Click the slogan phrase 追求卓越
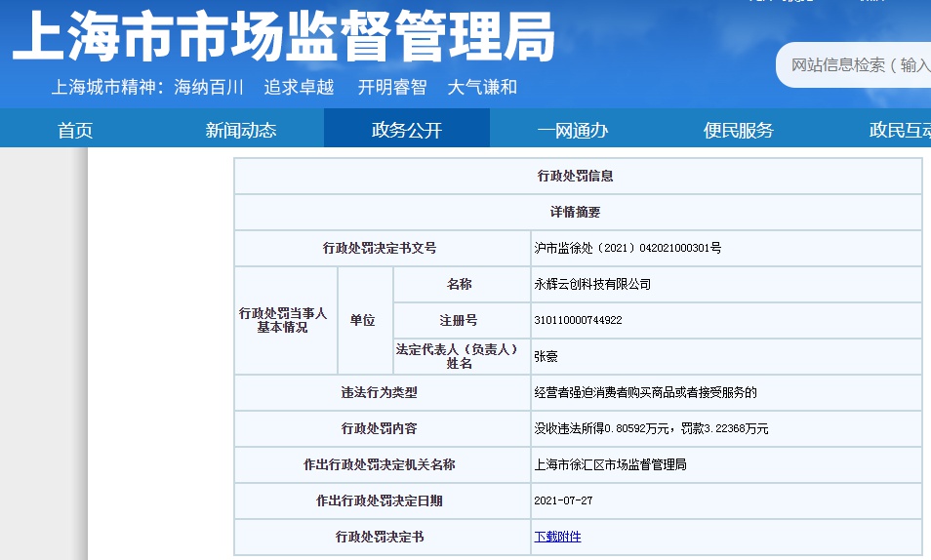This screenshot has height=560, width=931. (x=299, y=87)
